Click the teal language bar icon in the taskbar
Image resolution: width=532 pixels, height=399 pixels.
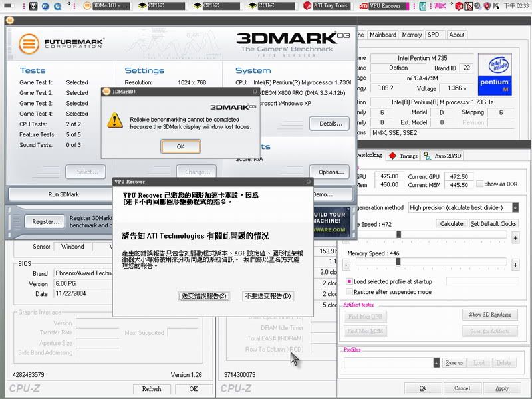coord(423,6)
